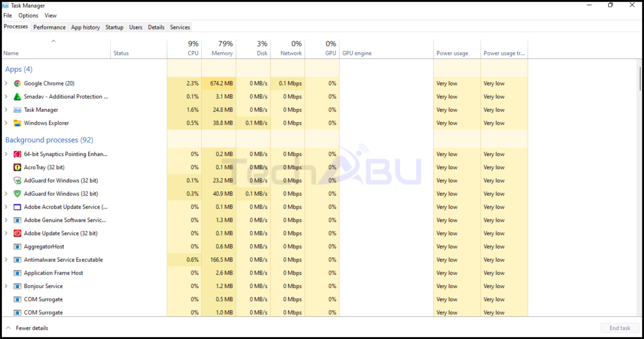Screen dimensions: 644x339
Task: Click Chrome's 674.2 MB memory value
Action: [221, 84]
